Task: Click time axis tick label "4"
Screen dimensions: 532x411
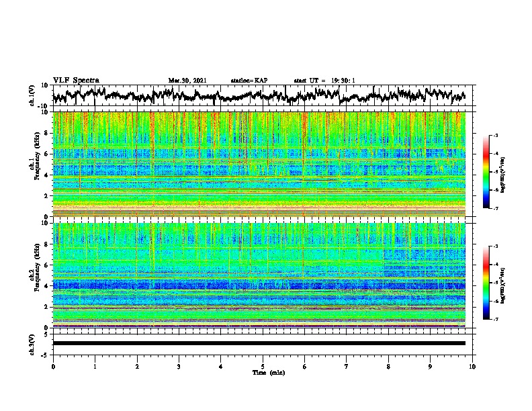Action: tap(221, 367)
